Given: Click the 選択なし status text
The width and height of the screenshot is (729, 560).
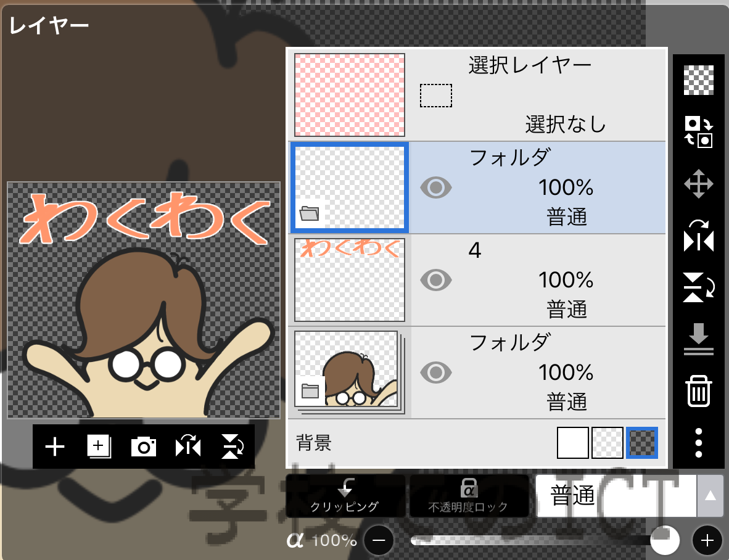Looking at the screenshot, I should (566, 124).
